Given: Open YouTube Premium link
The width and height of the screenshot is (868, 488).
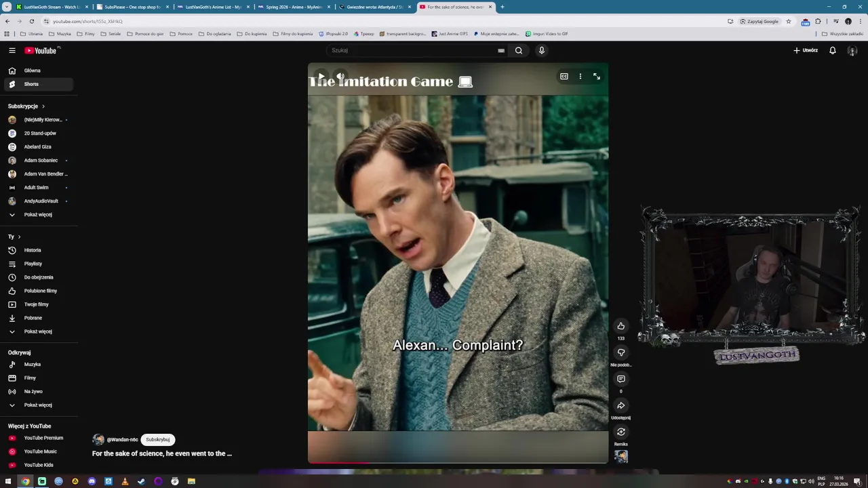Looking at the screenshot, I should [39, 438].
